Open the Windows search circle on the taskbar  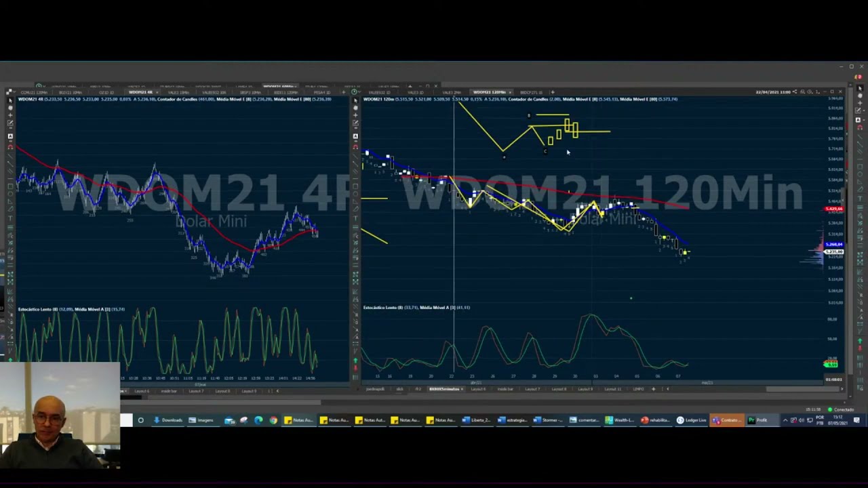tap(141, 420)
